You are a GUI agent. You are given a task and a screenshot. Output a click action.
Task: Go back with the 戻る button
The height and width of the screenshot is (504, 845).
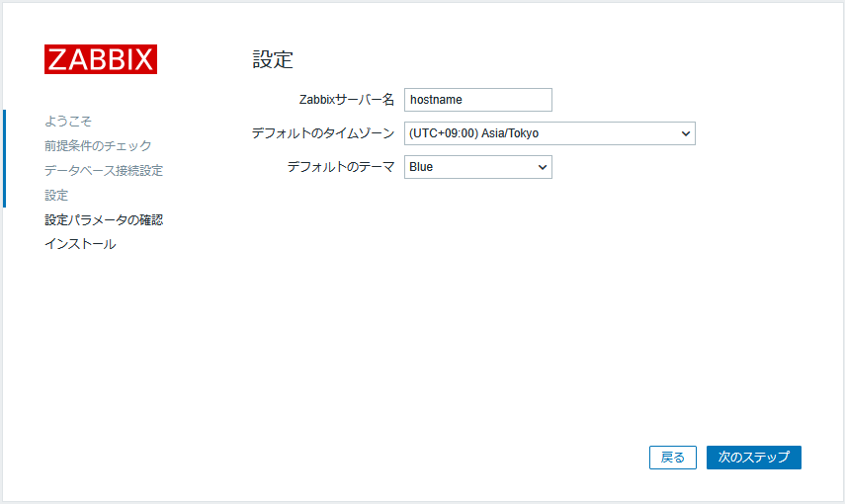tap(673, 458)
